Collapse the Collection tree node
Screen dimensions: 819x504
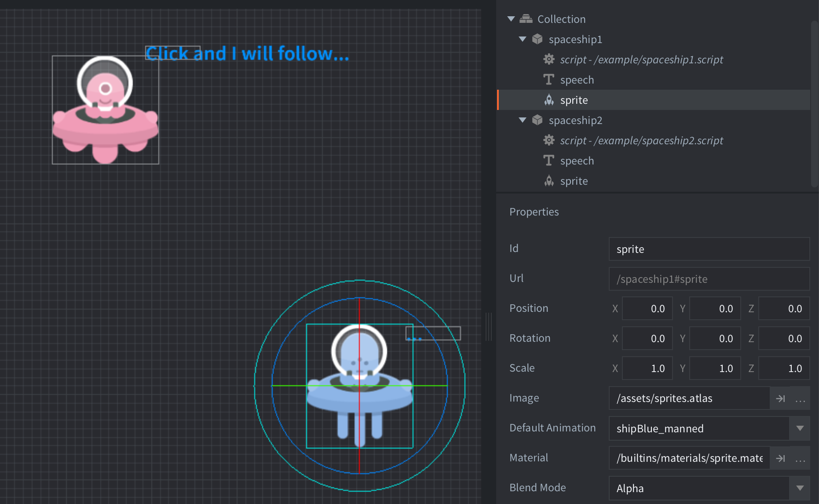(511, 19)
